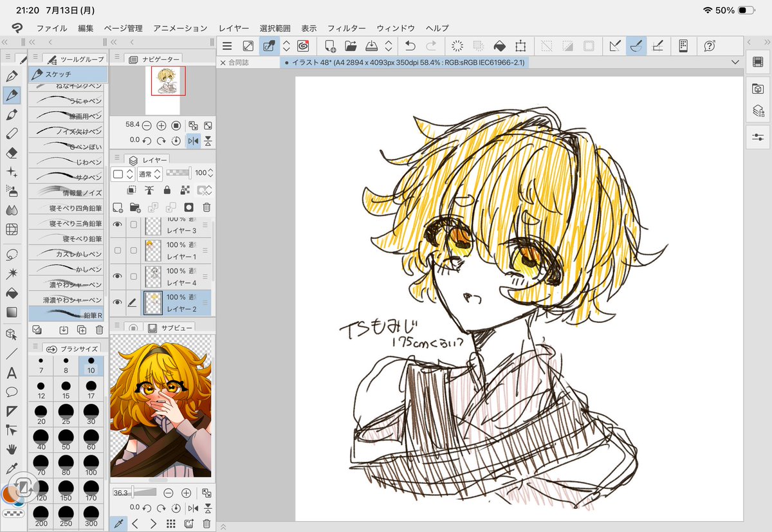Image resolution: width=772 pixels, height=532 pixels.
Task: Select the Text tool
Action: pyautogui.click(x=11, y=372)
